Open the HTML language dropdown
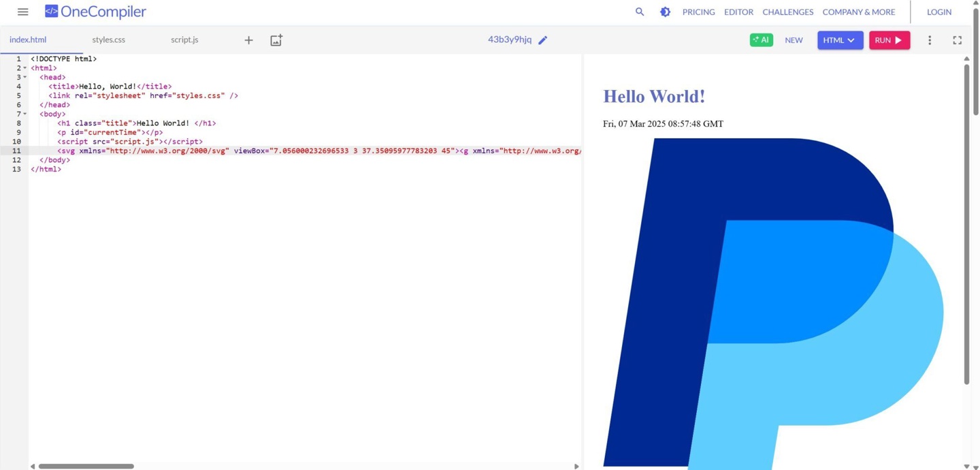This screenshot has width=980, height=470. click(840, 40)
